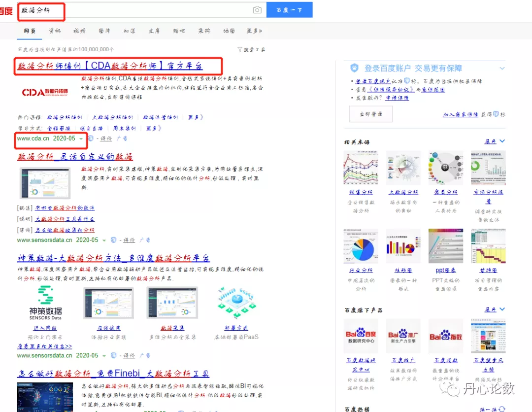The width and height of the screenshot is (532, 412).
Task: Click the 立即登录 button
Action: tap(371, 114)
